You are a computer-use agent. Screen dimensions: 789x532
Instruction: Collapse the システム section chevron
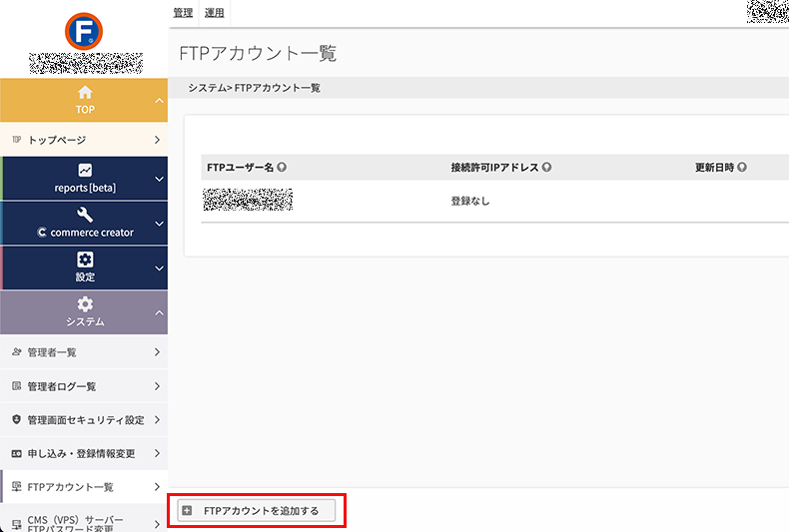159,312
